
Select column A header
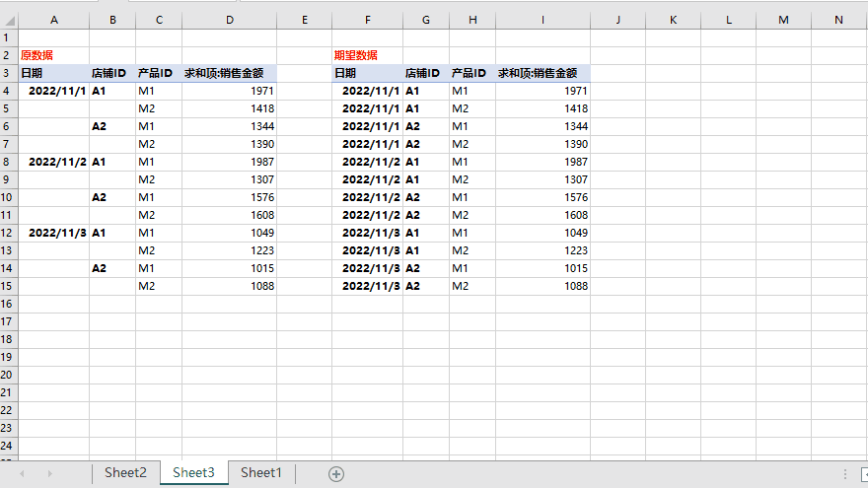pos(54,20)
